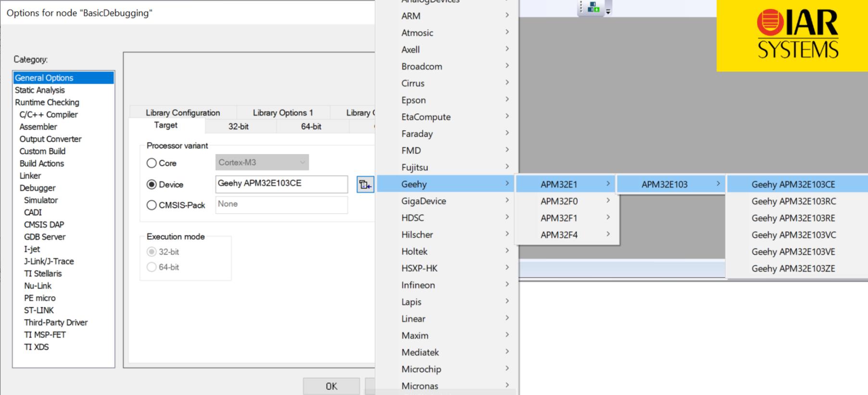Click the OK button
Viewport: 868px width, 395px height.
pos(331,386)
